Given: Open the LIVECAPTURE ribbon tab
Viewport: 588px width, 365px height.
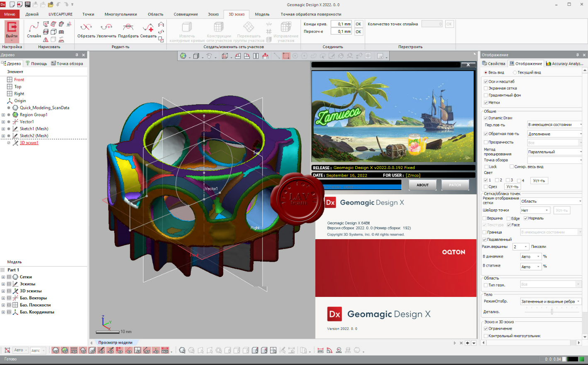Looking at the screenshot, I should click(x=61, y=14).
